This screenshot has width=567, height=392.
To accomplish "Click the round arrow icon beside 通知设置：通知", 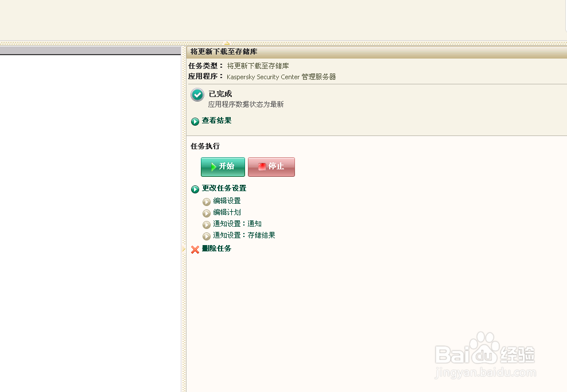I will (207, 225).
